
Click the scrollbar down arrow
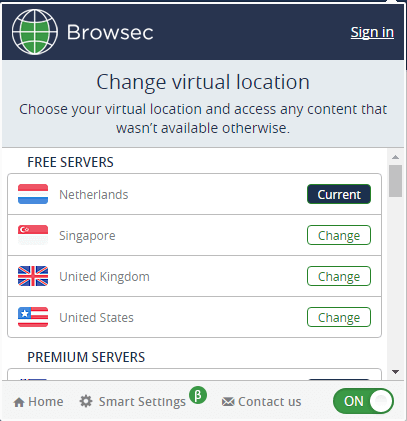coord(396,372)
